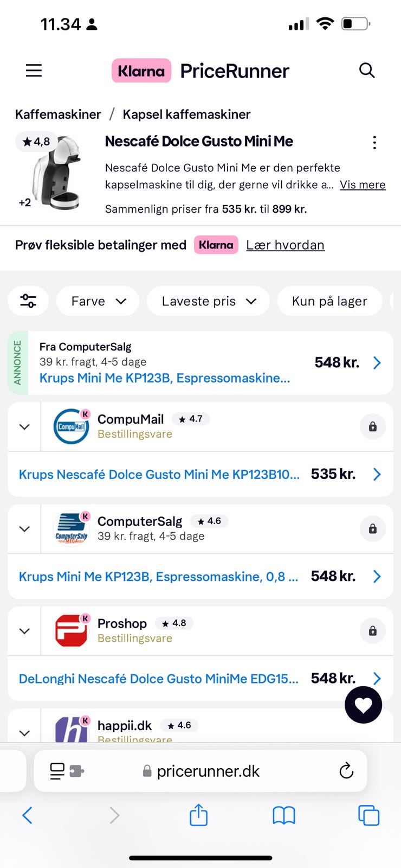Open Safari tabs overview
Viewport: 401px width, 868px height.
368,815
